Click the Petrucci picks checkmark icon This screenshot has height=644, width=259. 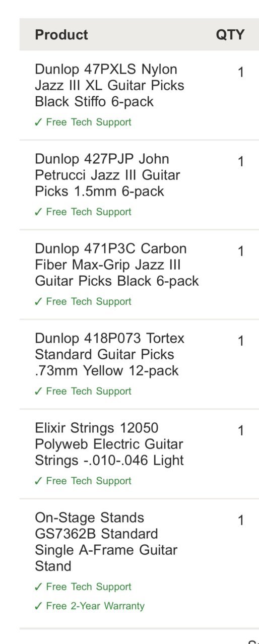[x=38, y=212]
